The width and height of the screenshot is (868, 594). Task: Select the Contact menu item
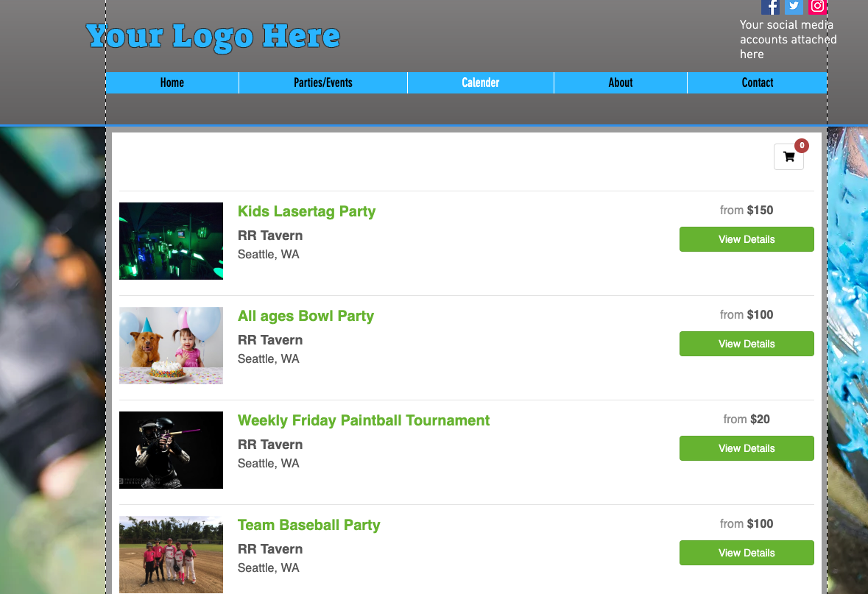758,82
